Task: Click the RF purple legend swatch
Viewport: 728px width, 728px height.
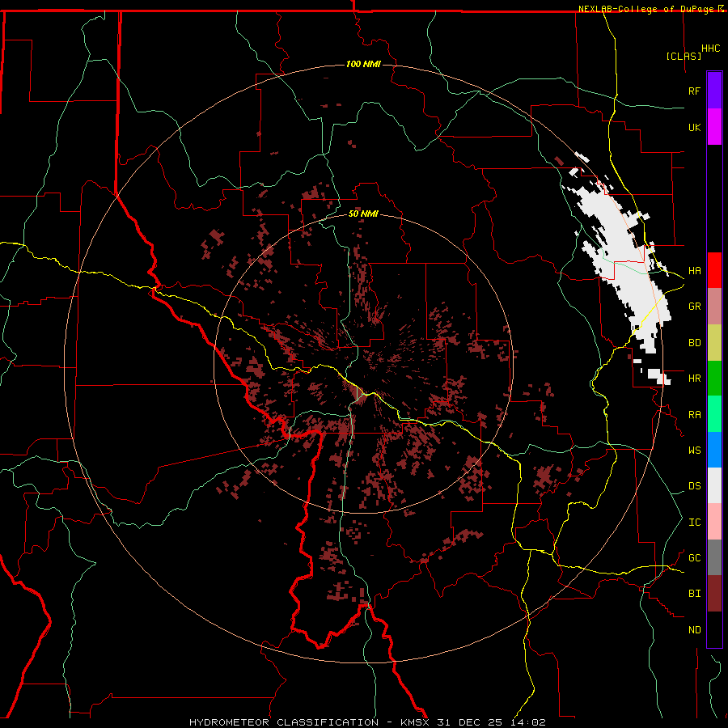Action: (x=714, y=91)
